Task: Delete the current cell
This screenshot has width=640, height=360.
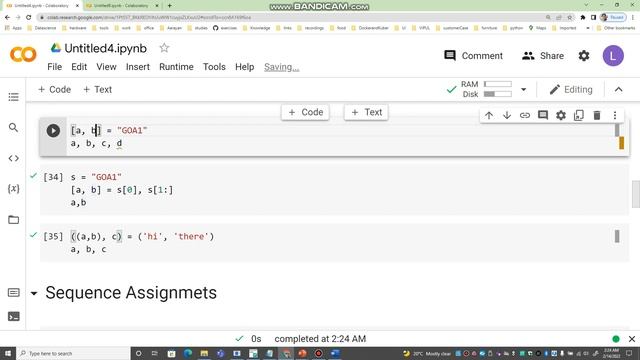Action: click(597, 116)
